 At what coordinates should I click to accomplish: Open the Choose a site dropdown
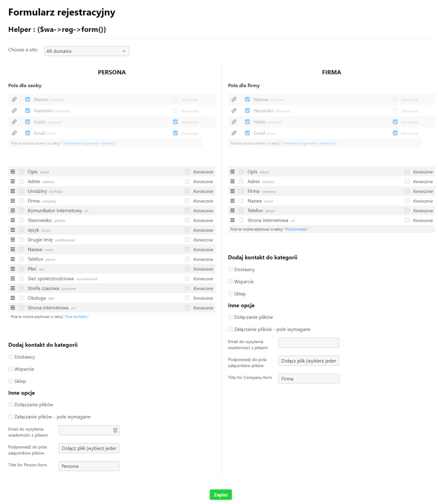(x=86, y=51)
